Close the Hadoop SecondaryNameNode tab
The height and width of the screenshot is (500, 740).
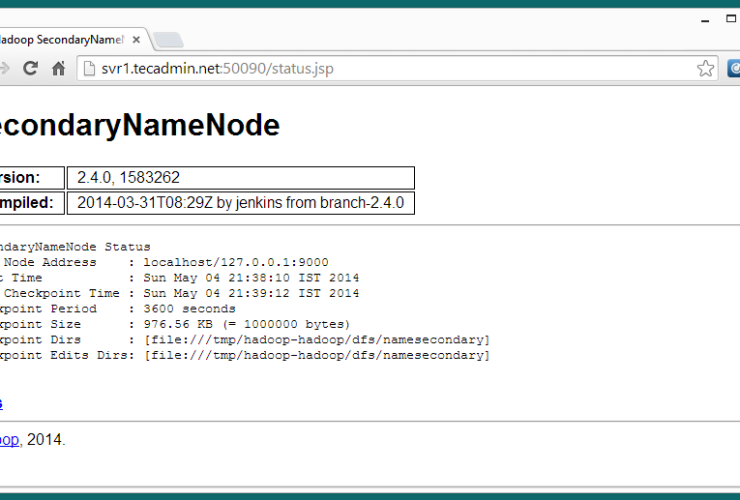pyautogui.click(x=137, y=39)
